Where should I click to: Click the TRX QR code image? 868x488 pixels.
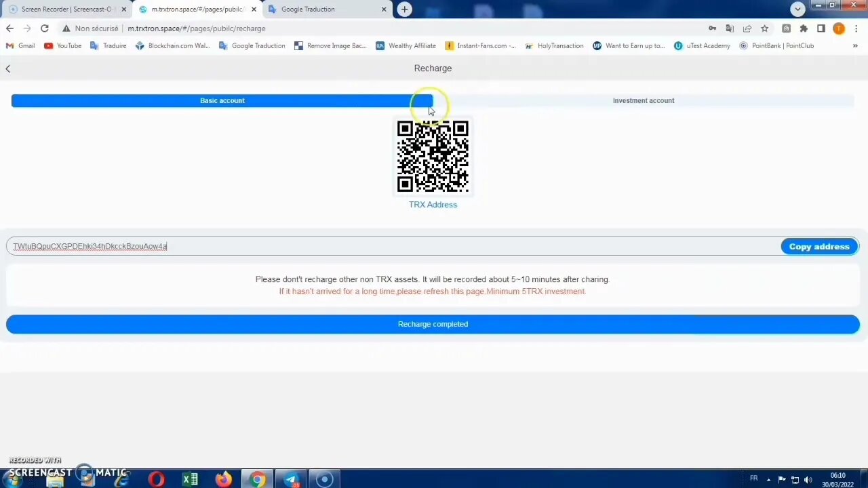[x=433, y=157]
